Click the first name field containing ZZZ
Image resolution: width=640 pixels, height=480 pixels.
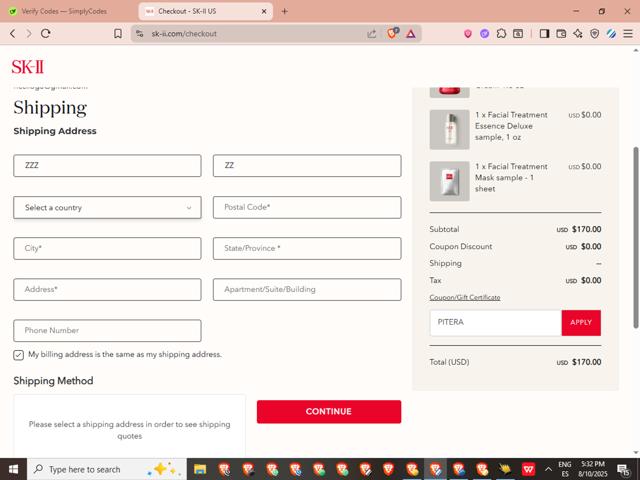click(107, 166)
